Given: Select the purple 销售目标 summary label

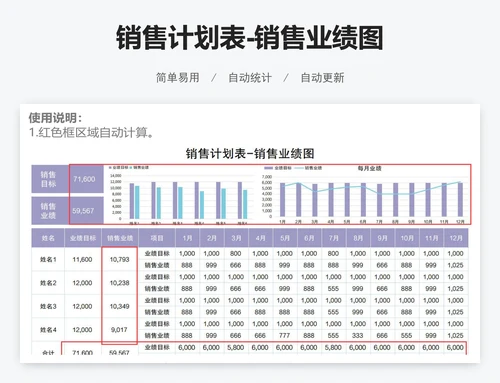Looking at the screenshot, I should tap(48, 179).
